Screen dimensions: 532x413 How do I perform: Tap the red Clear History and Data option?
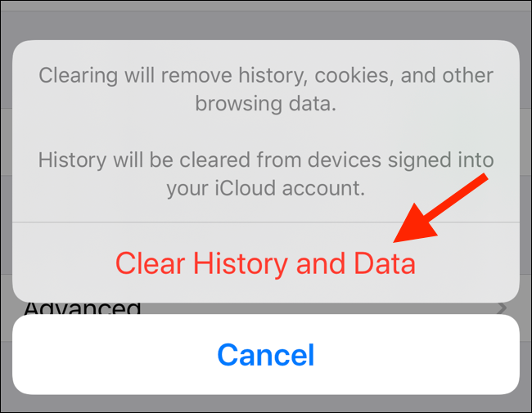point(266,263)
